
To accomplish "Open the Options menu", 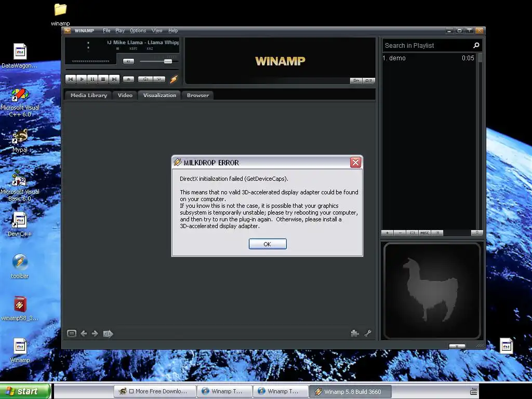I will click(138, 31).
